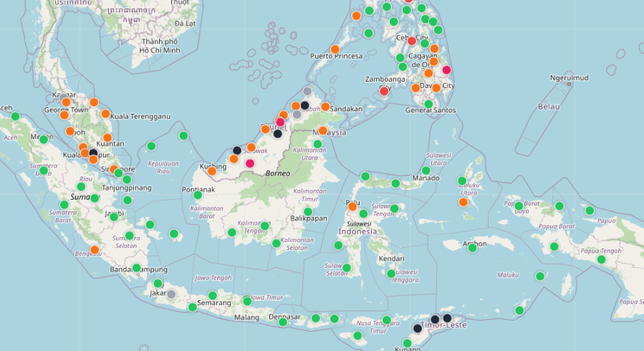The width and height of the screenshot is (644, 351).
Task: Select the green marker above General Santos
Action: coord(428,104)
